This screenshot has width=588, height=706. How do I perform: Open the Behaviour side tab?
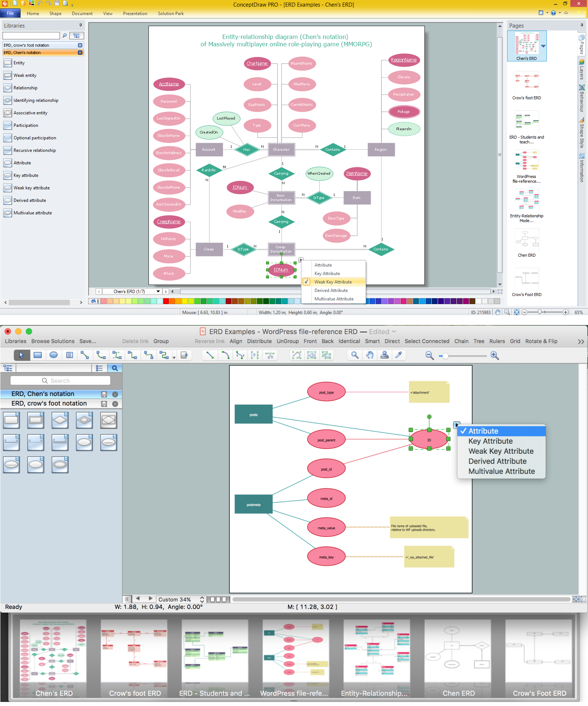(582, 98)
